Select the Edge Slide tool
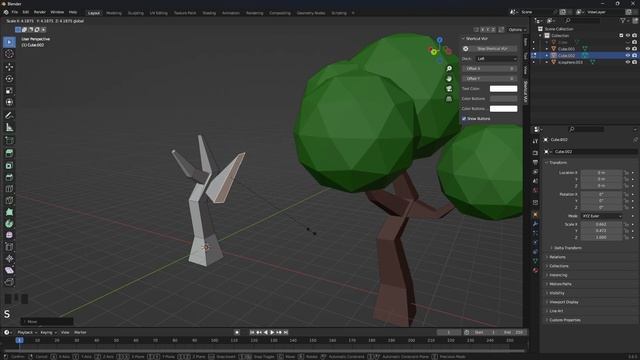 9,247
